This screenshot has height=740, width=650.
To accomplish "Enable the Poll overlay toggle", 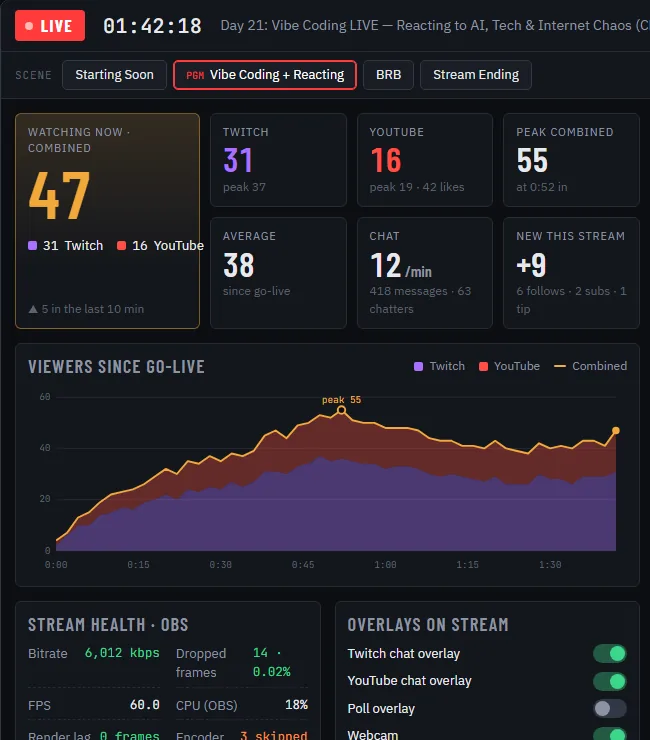I will click(610, 708).
